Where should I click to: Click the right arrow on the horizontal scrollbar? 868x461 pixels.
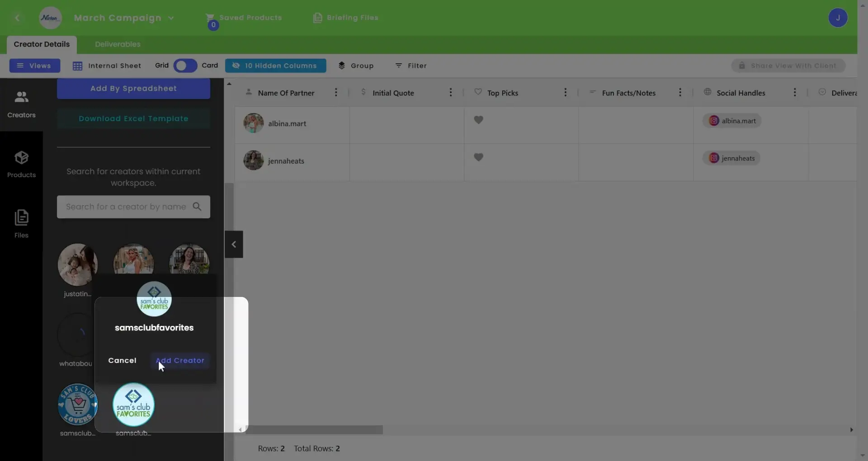(852, 430)
